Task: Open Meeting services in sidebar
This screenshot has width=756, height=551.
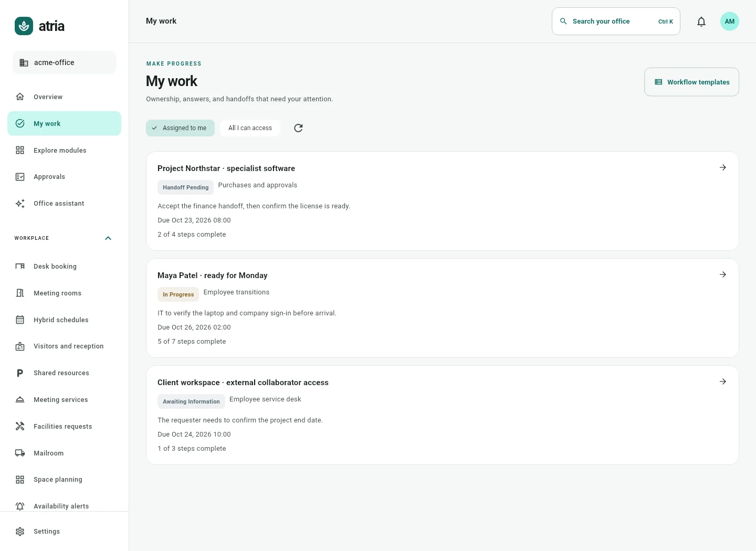Action: [64, 399]
